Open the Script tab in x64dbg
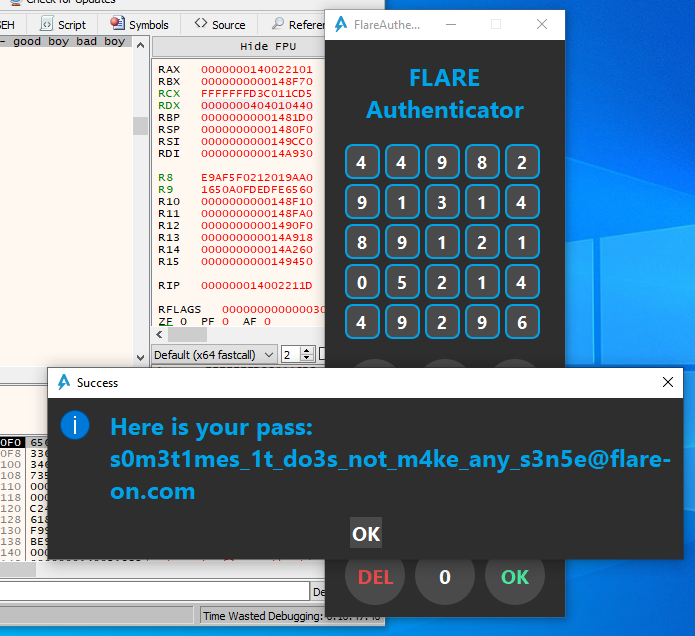 [63, 24]
